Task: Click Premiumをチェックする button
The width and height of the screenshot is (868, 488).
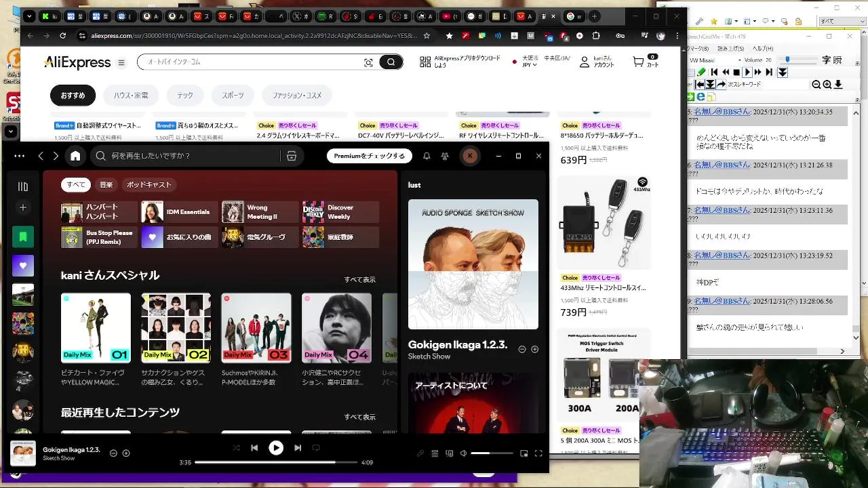Action: point(369,156)
